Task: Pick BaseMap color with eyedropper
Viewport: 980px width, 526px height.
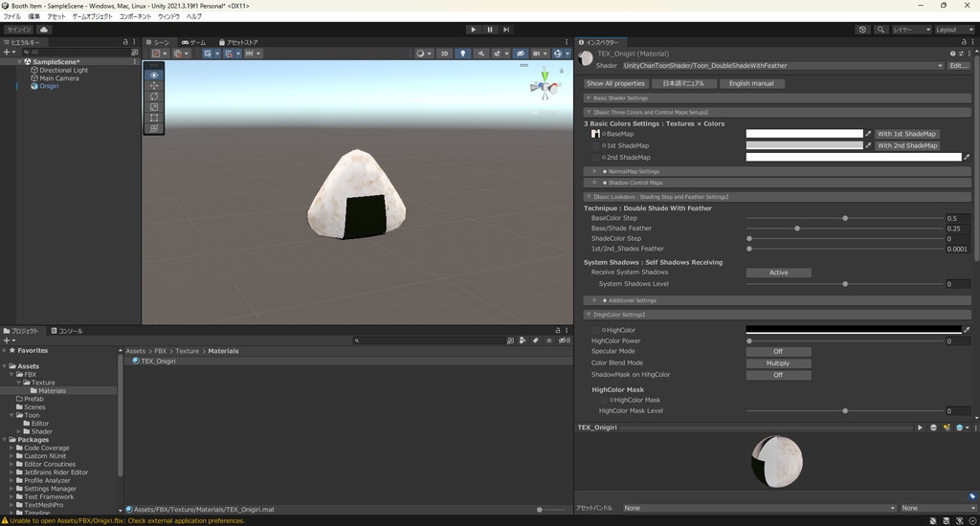Action: click(x=868, y=134)
